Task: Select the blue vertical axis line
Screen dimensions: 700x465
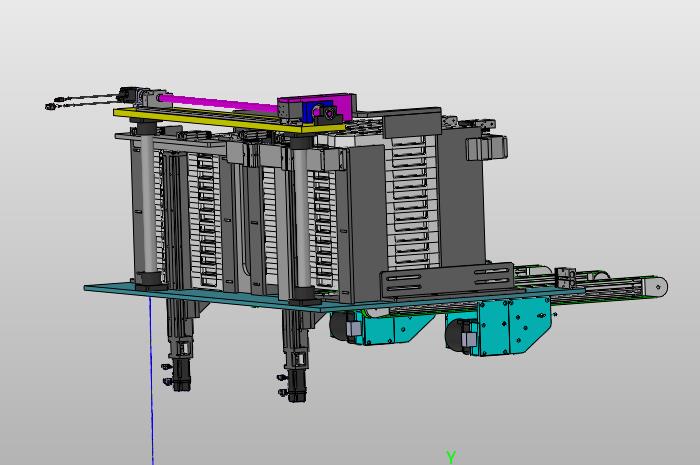Action: click(x=151, y=382)
